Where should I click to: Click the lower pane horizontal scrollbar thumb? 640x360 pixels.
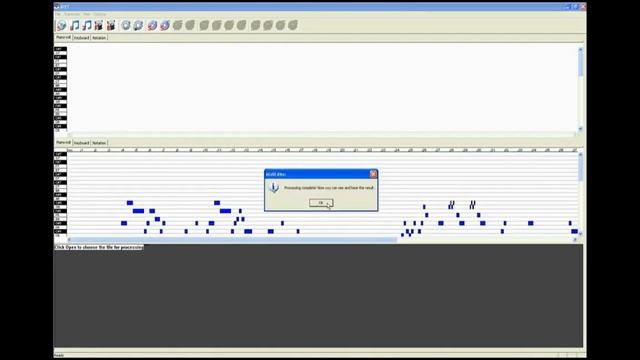click(x=234, y=240)
